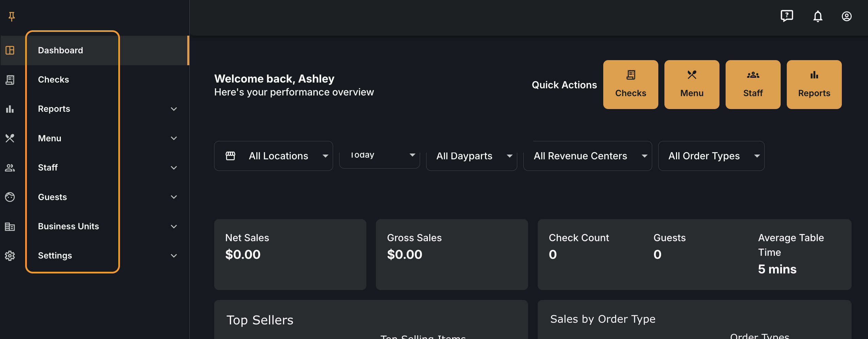Click the Checks quick action button
This screenshot has width=868, height=339.
pyautogui.click(x=631, y=85)
